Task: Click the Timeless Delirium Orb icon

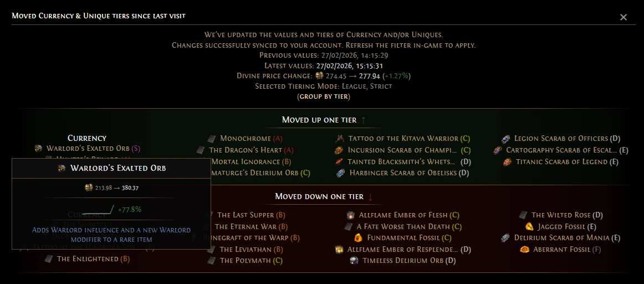Action: tap(354, 261)
